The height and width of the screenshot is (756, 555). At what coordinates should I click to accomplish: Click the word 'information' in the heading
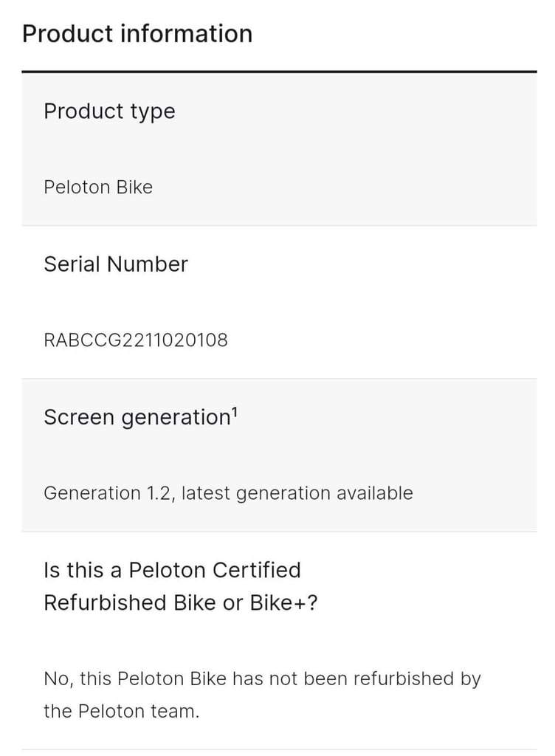186,34
